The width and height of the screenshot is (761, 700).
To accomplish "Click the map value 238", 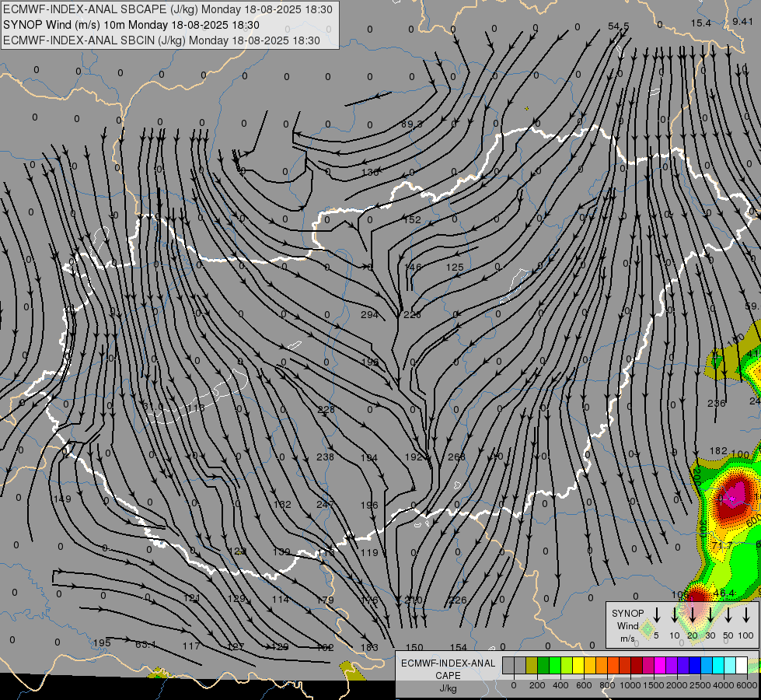I will [x=325, y=457].
